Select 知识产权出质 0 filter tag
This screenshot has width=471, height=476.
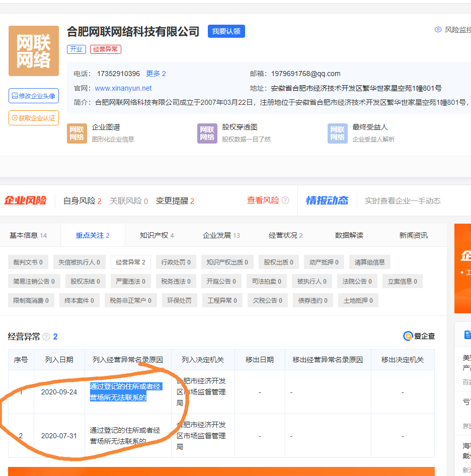pos(227,262)
